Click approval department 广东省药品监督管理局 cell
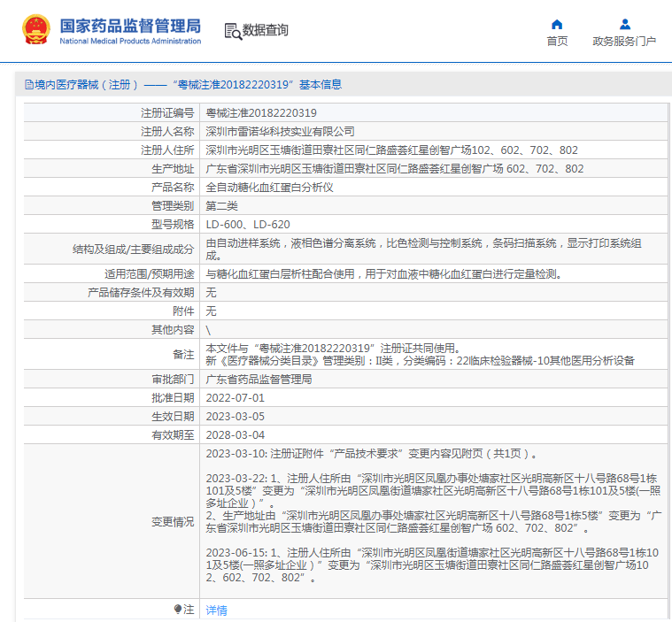Viewport: 672px width, 622px height. [x=259, y=379]
